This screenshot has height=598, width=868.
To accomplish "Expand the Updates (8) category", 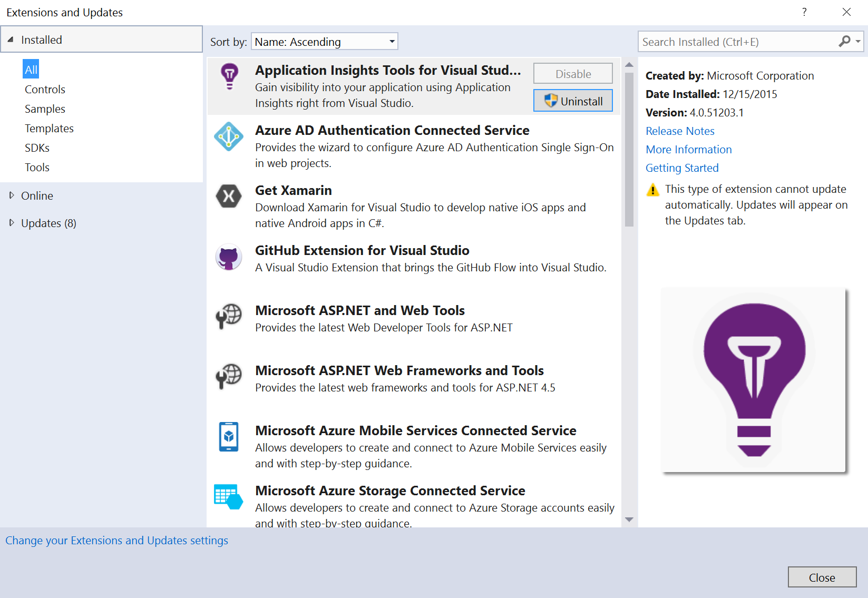I will pos(12,223).
